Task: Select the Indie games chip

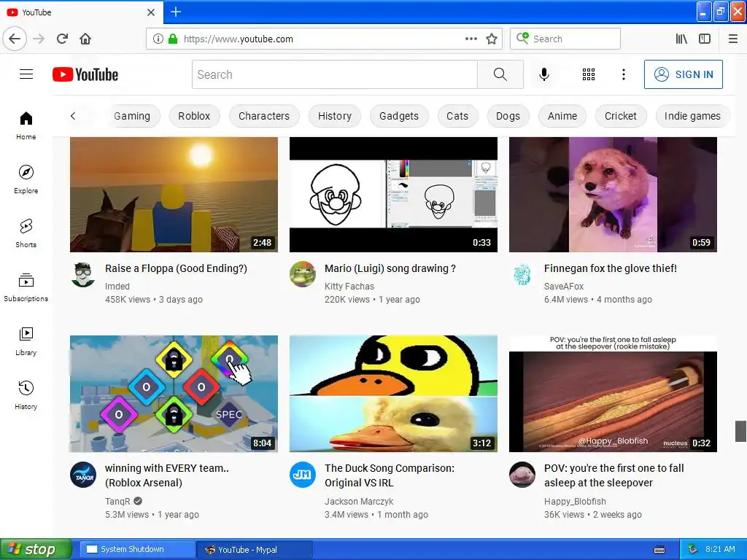Action: (x=692, y=116)
